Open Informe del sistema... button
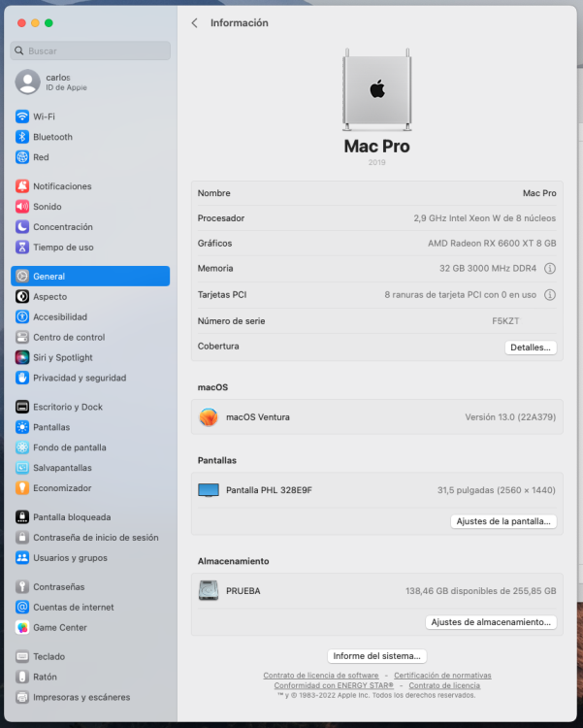The image size is (583, 728). click(x=376, y=656)
